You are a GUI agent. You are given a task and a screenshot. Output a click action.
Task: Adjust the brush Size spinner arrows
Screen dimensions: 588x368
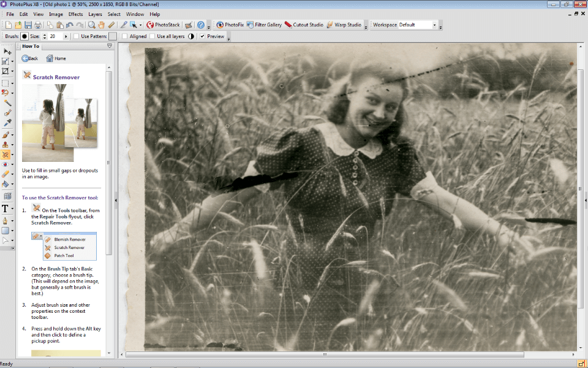click(45, 36)
